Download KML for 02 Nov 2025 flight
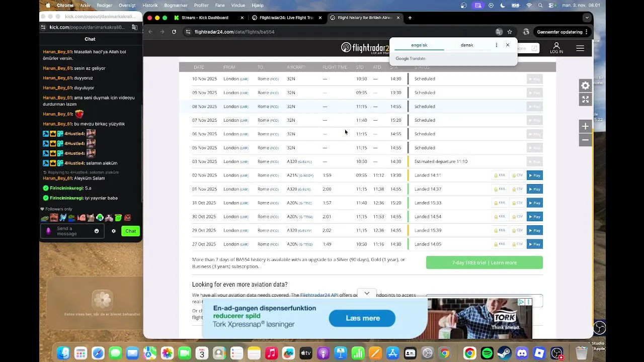This screenshot has height=362, width=644. pos(500,175)
